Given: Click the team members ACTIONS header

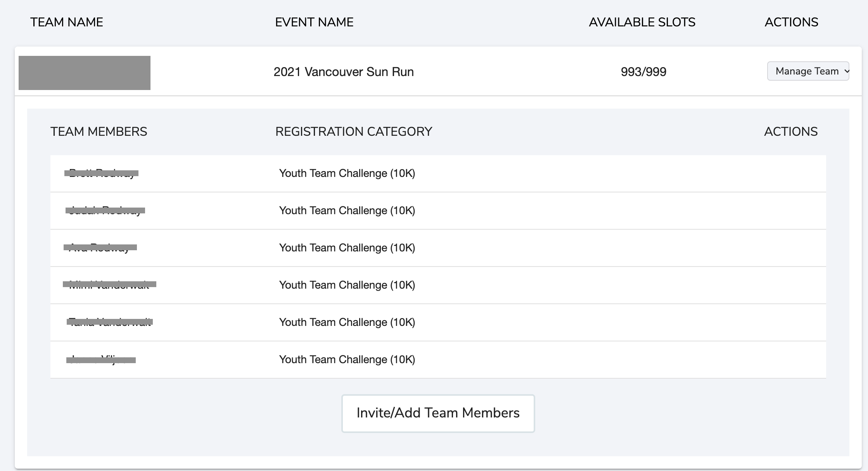Looking at the screenshot, I should pyautogui.click(x=790, y=132).
